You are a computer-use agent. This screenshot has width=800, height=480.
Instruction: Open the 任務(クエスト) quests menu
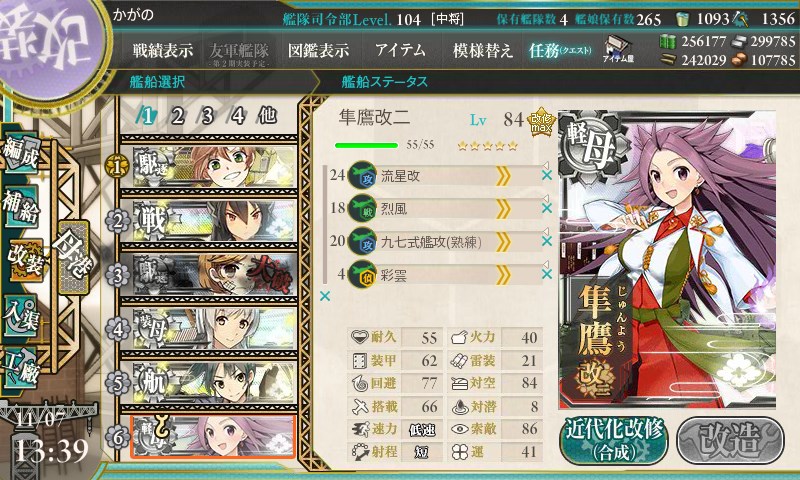click(560, 50)
